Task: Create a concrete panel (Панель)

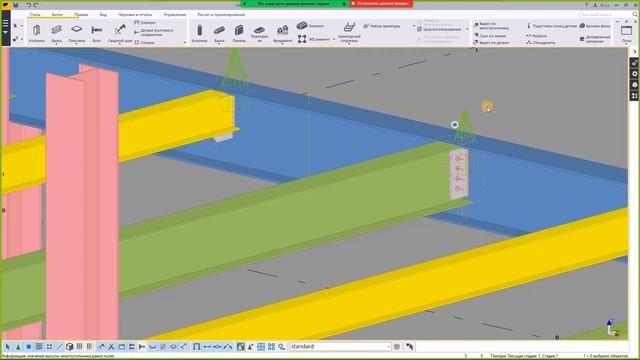Action: [239, 33]
